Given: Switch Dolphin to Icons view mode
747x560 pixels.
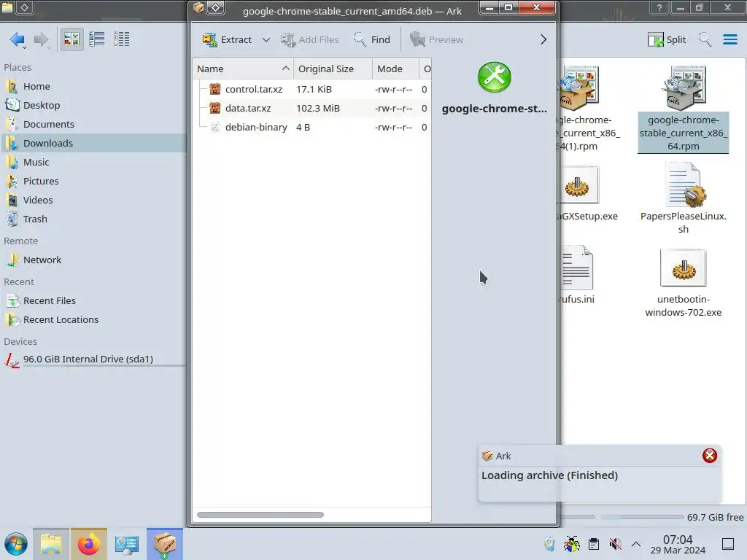Looking at the screenshot, I should pyautogui.click(x=71, y=39).
